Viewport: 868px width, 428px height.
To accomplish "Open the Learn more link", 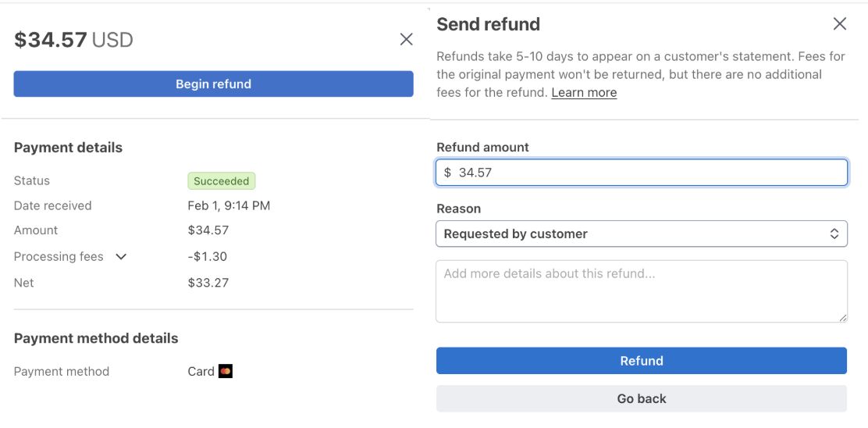I will [x=584, y=92].
